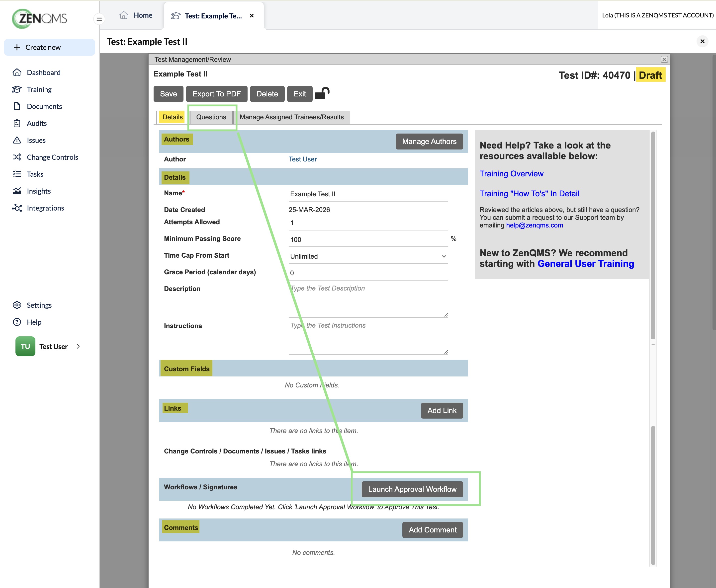Open Change Controls shuffle icon

[x=17, y=157]
